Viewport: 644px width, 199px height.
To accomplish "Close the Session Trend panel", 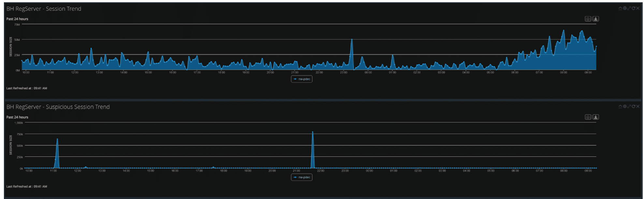I will click(638, 8).
